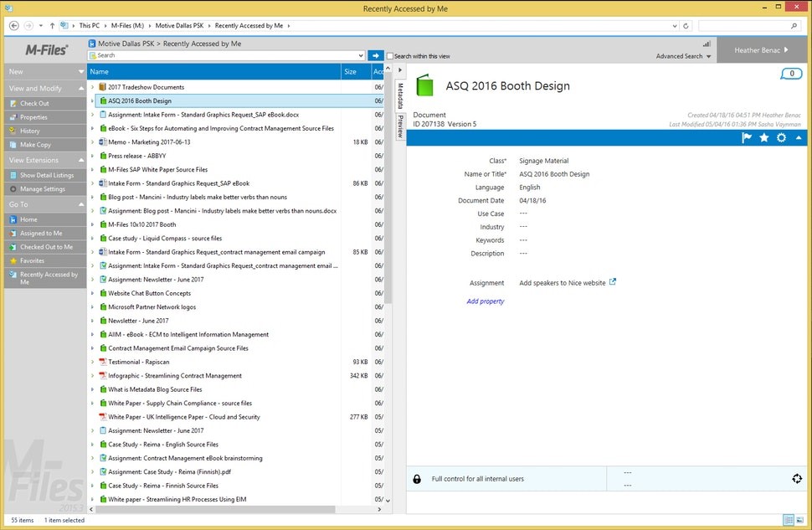Click the flag icon in metadata toolbar
This screenshot has width=812, height=530.
click(x=747, y=138)
